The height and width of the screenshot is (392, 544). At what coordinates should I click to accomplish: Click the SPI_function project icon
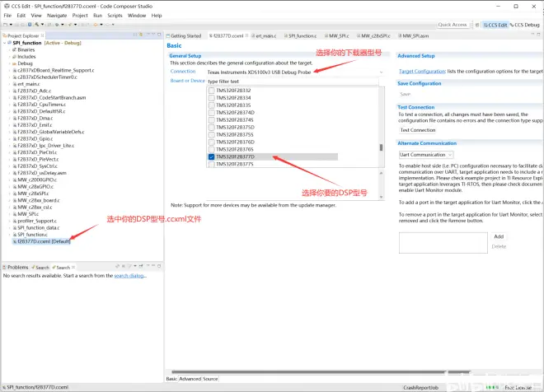pos(10,43)
